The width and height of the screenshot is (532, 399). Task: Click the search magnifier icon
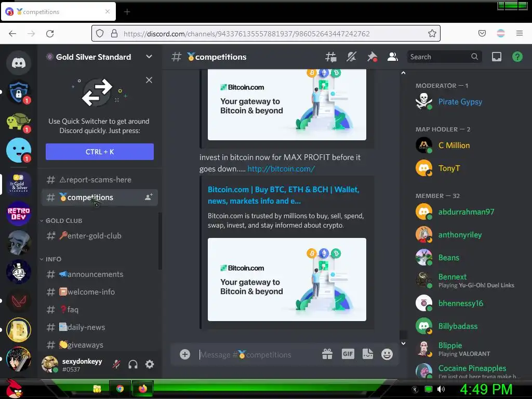pos(474,57)
